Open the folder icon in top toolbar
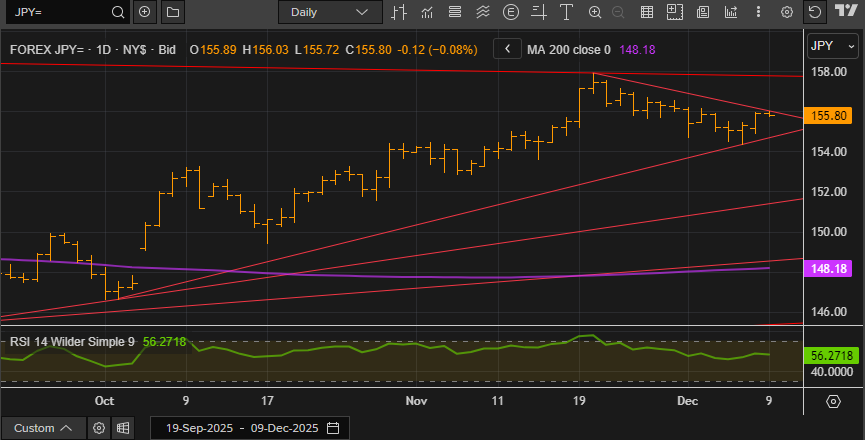865x440 pixels. point(172,12)
